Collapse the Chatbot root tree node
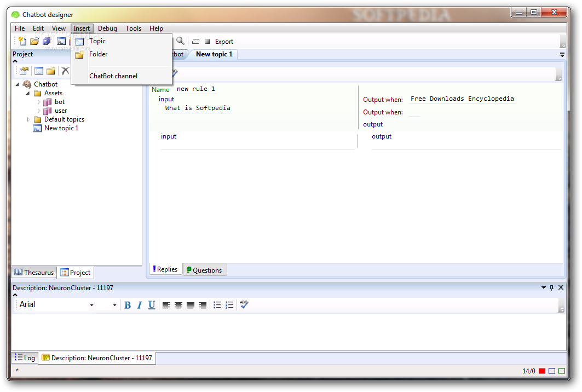Image resolution: width=582 pixels, height=392 pixels. point(18,85)
